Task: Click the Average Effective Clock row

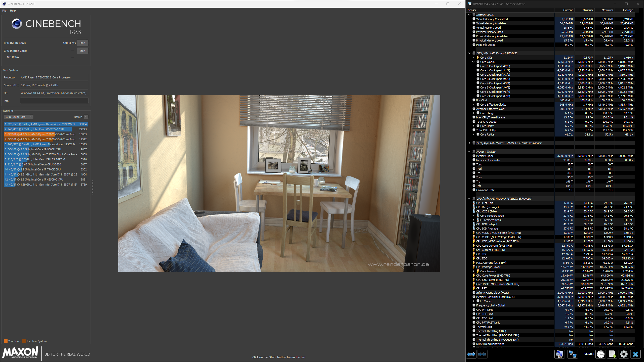Action: point(551,109)
